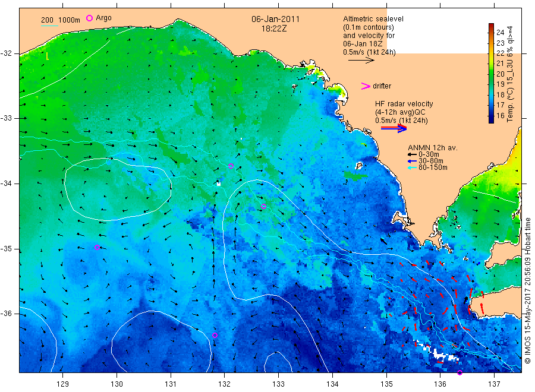Click the '80-150m' depth range label
Viewport: 535px width, 392px height.
pos(433,167)
